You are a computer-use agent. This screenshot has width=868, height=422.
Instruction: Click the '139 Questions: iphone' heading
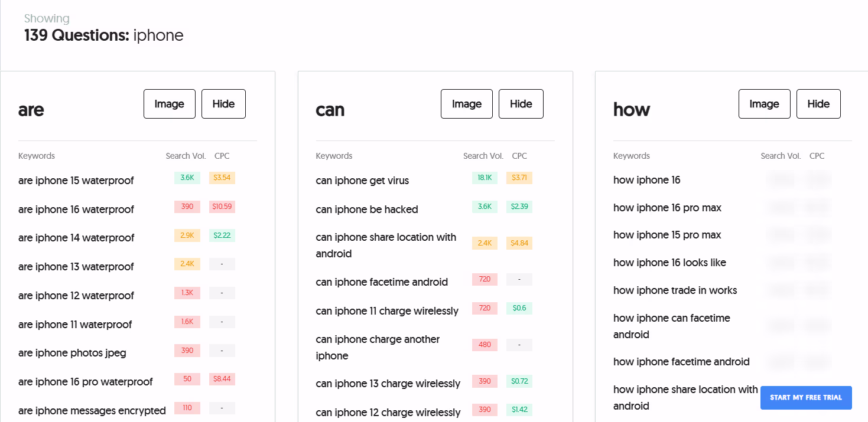104,35
